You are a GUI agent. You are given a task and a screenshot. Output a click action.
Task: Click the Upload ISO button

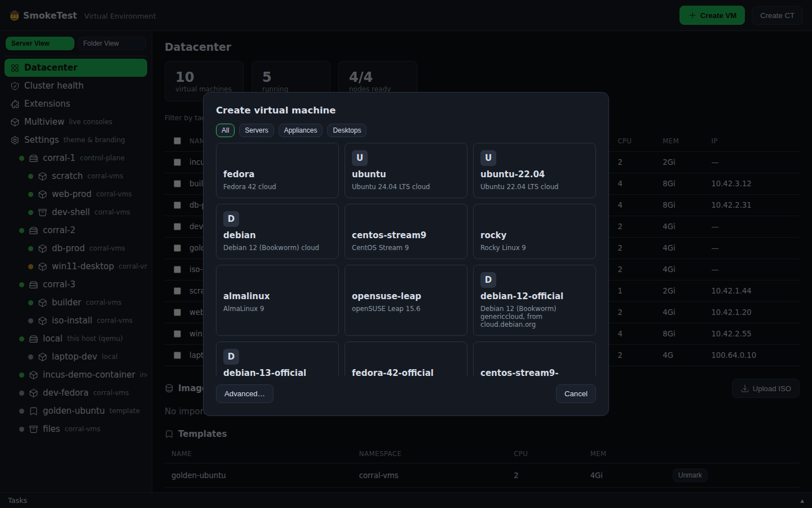click(766, 388)
